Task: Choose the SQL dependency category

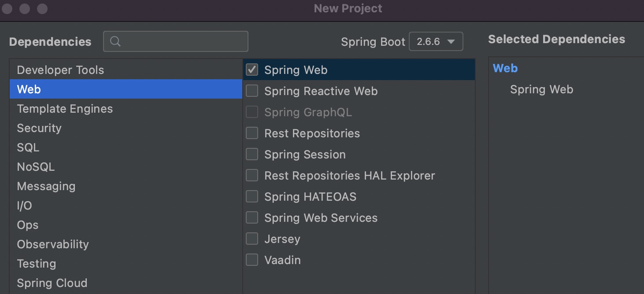Action: click(28, 147)
